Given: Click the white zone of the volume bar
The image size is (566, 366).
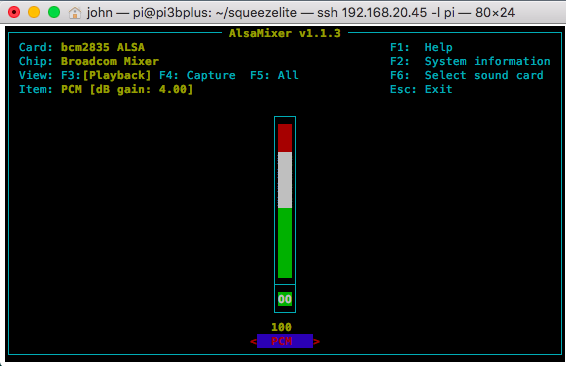Looking at the screenshot, I should 285,180.
